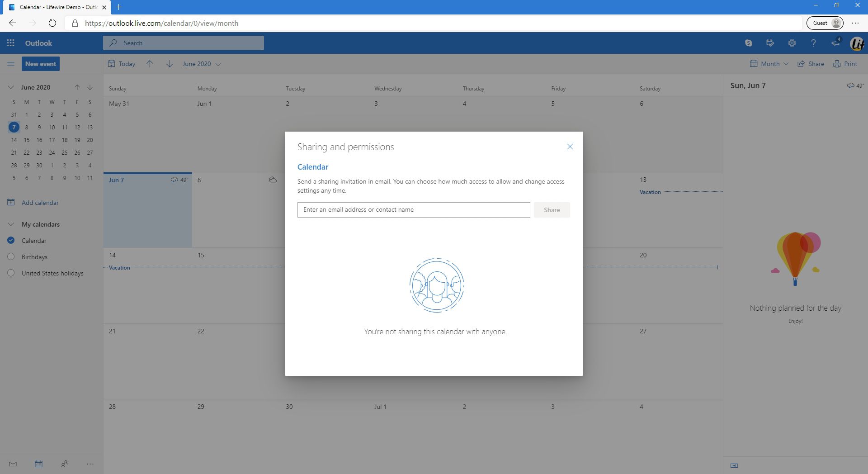Open Outlook settings gear
This screenshot has width=868, height=474.
point(792,43)
